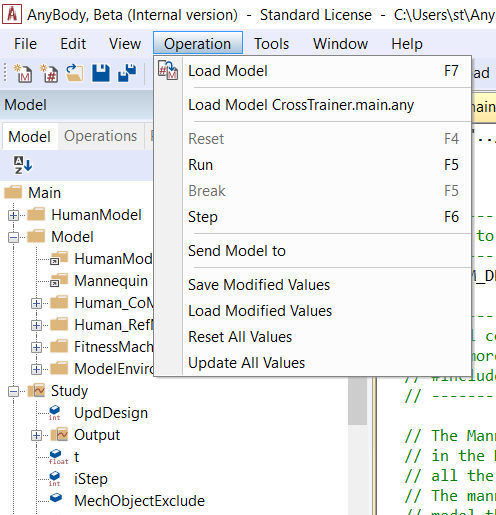Click the Save toolbar icon
This screenshot has width=496, height=515.
click(x=101, y=73)
